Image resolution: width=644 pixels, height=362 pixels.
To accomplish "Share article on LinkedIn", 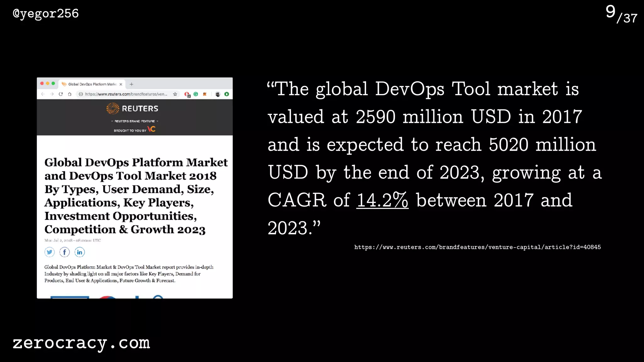I will 80,252.
